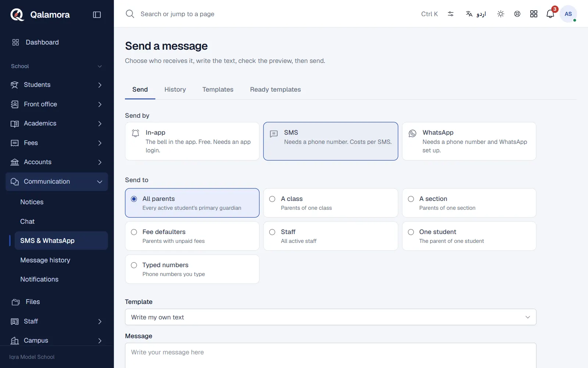
Task: Click the search magnifier icon
Action: (130, 14)
